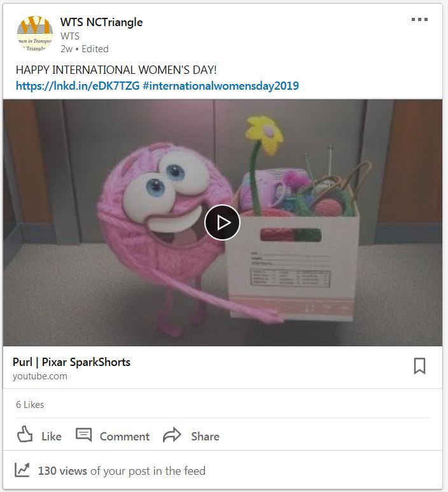448x492 pixels.
Task: Click the speech bubble Comment icon
Action: [x=83, y=435]
